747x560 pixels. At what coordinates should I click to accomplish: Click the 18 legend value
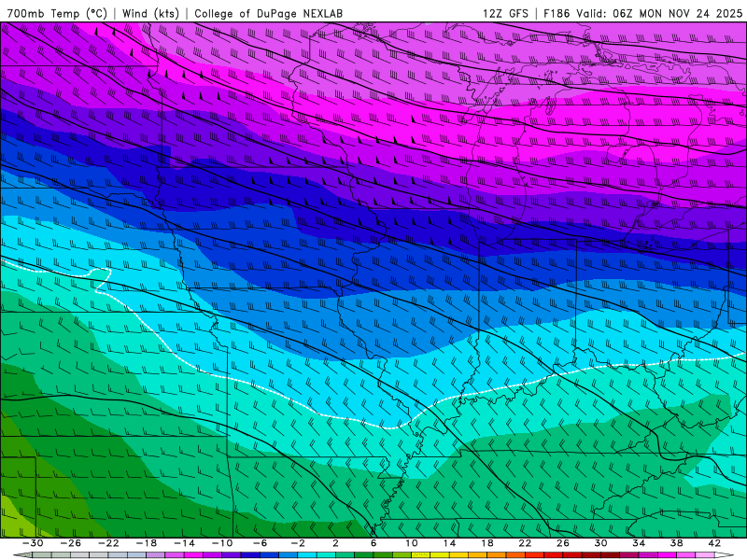486,543
